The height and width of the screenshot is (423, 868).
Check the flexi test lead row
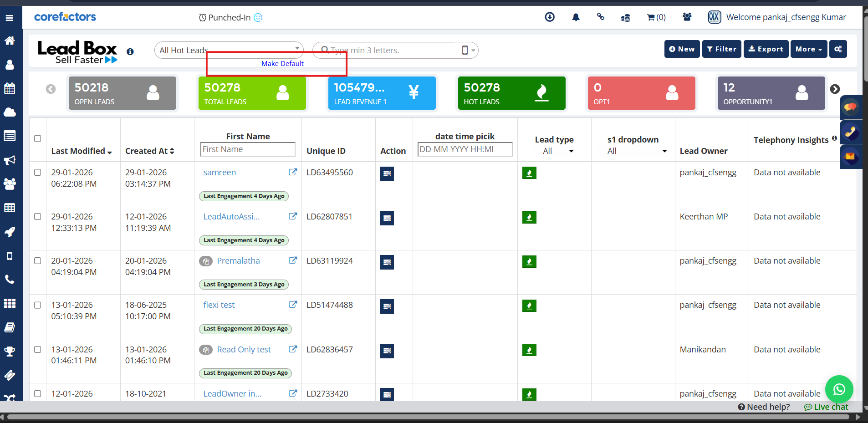pyautogui.click(x=38, y=305)
